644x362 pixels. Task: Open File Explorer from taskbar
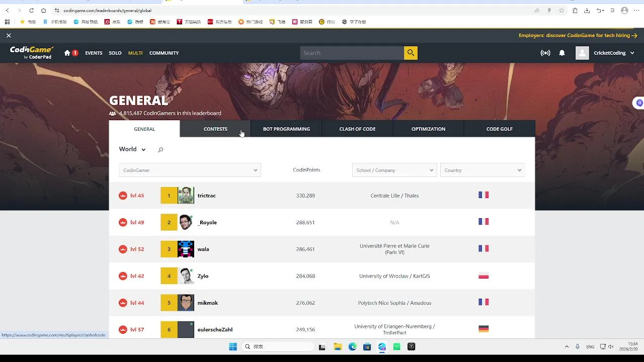(x=338, y=346)
